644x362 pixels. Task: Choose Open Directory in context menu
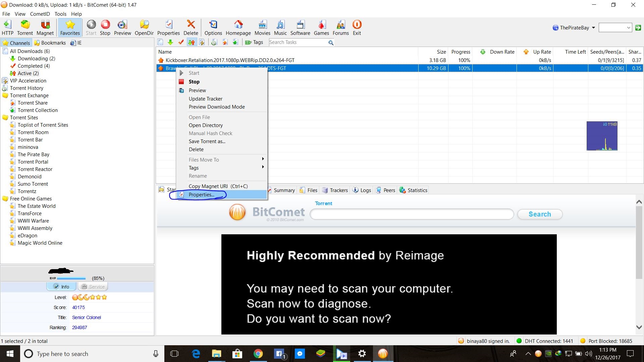click(x=222, y=125)
